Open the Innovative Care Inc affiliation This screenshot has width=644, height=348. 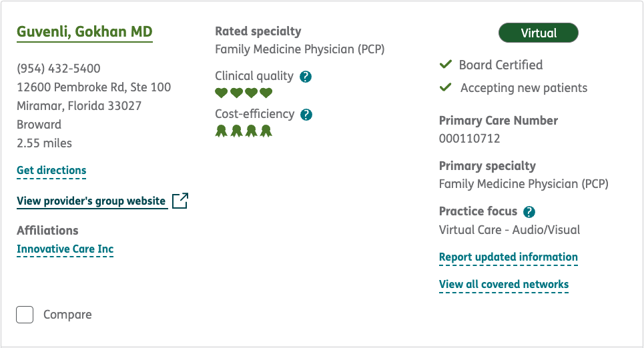coord(65,249)
